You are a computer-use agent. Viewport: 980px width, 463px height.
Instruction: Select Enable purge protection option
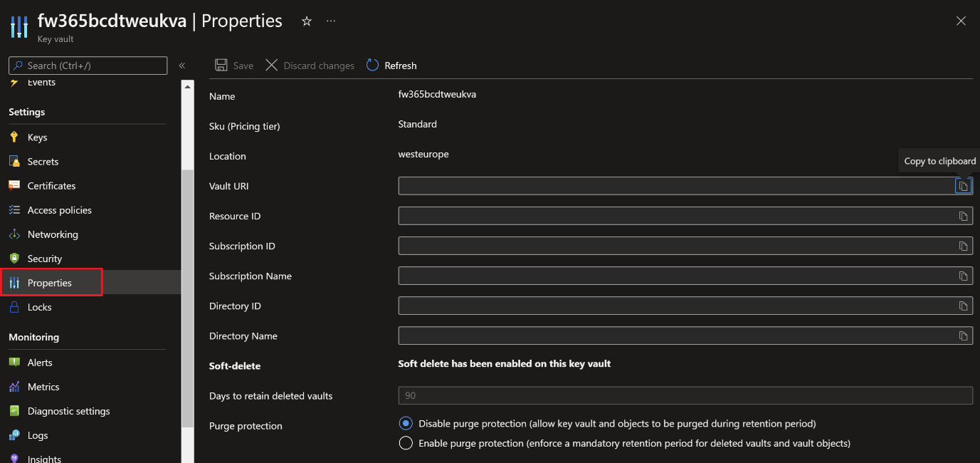click(406, 444)
